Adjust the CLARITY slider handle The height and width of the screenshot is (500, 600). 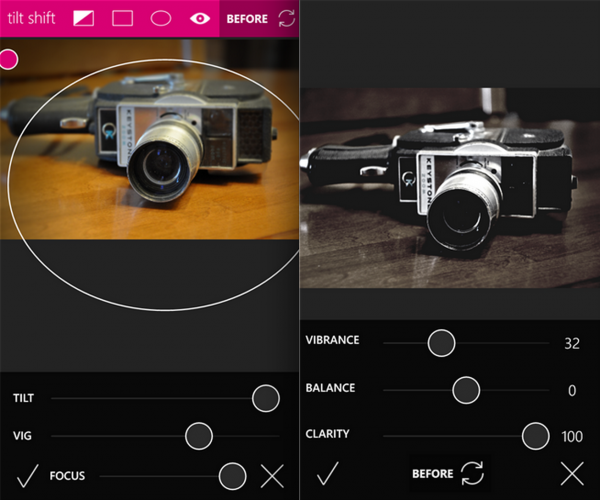(536, 435)
